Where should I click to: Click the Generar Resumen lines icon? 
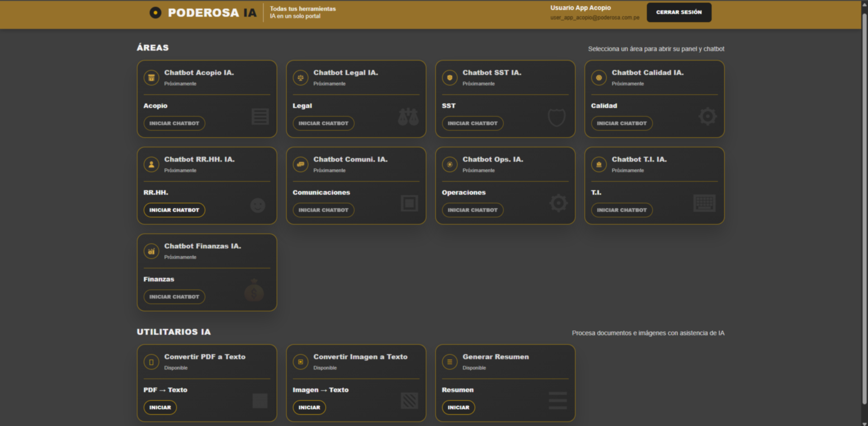(x=450, y=362)
